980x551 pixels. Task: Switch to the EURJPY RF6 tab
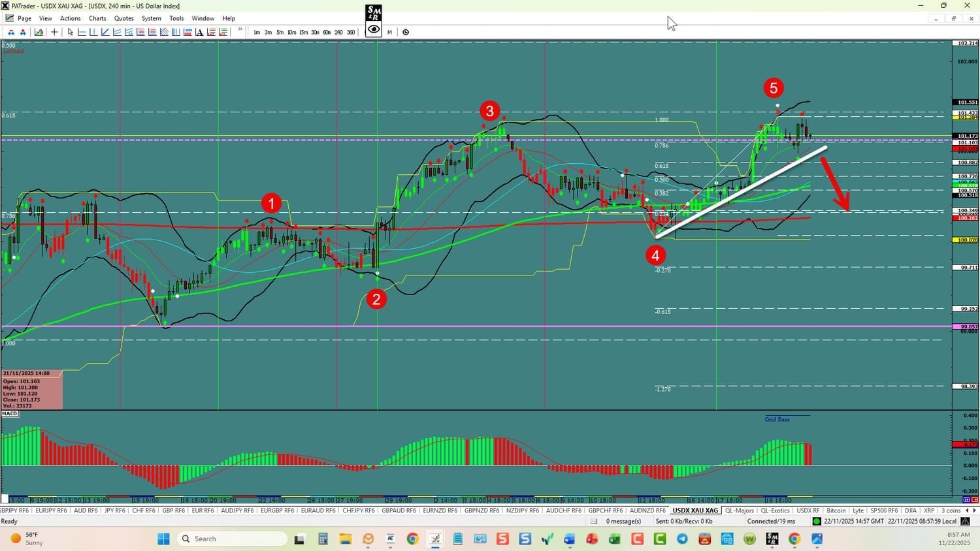(x=51, y=511)
